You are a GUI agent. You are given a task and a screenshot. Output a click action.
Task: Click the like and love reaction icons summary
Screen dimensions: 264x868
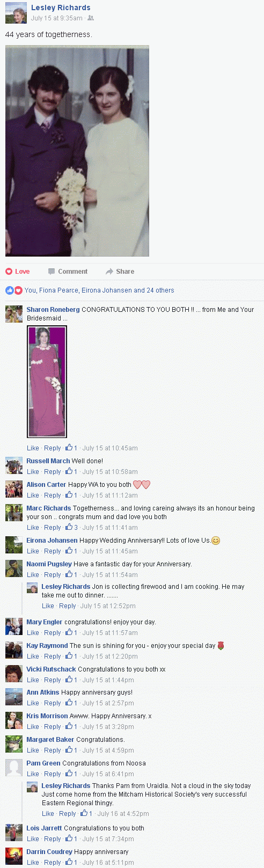click(x=13, y=290)
